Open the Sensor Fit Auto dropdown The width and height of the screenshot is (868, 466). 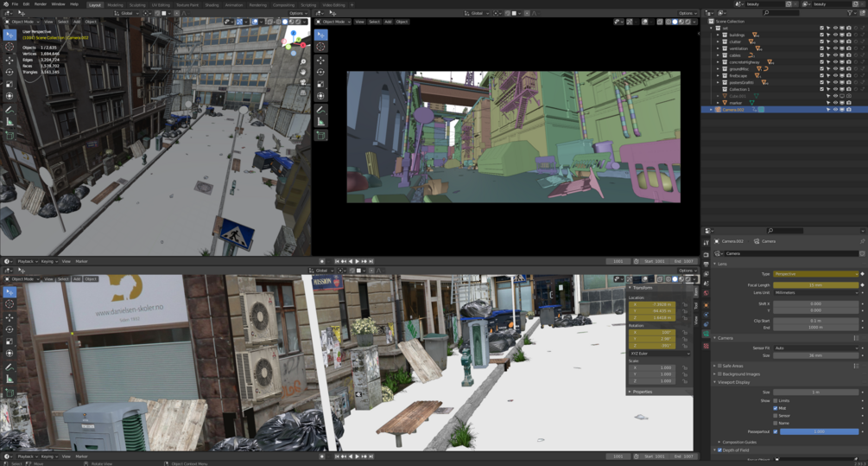tap(816, 348)
